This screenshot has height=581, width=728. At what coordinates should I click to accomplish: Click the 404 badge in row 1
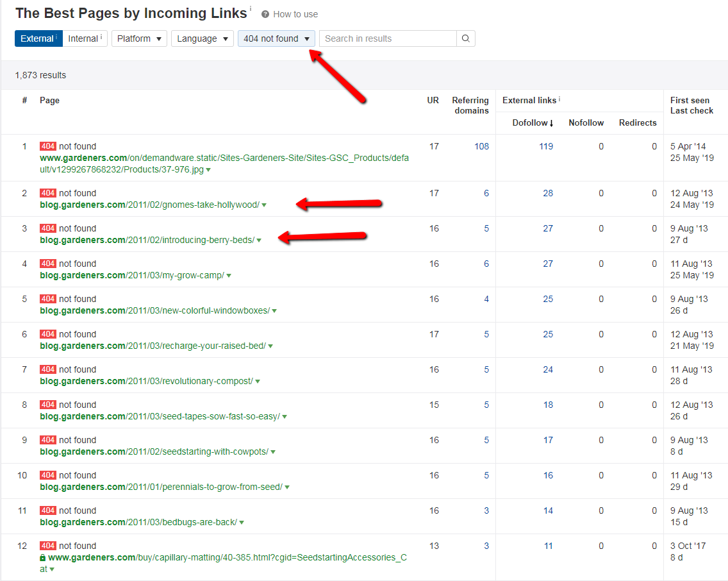coord(48,146)
